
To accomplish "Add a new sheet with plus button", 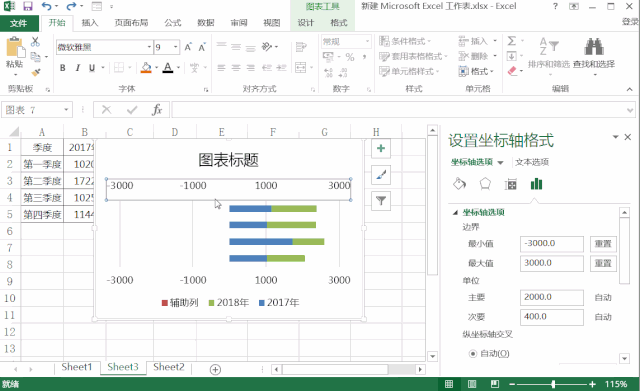I will [215, 369].
